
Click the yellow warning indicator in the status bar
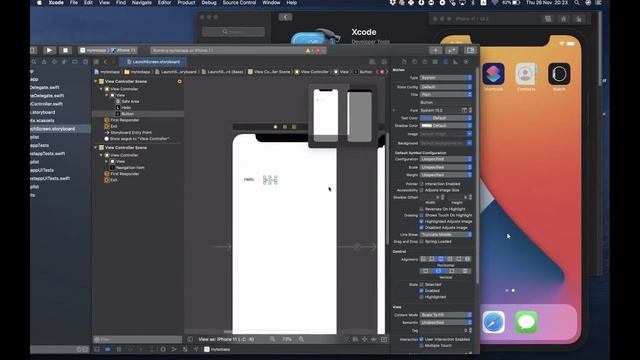tap(308, 51)
